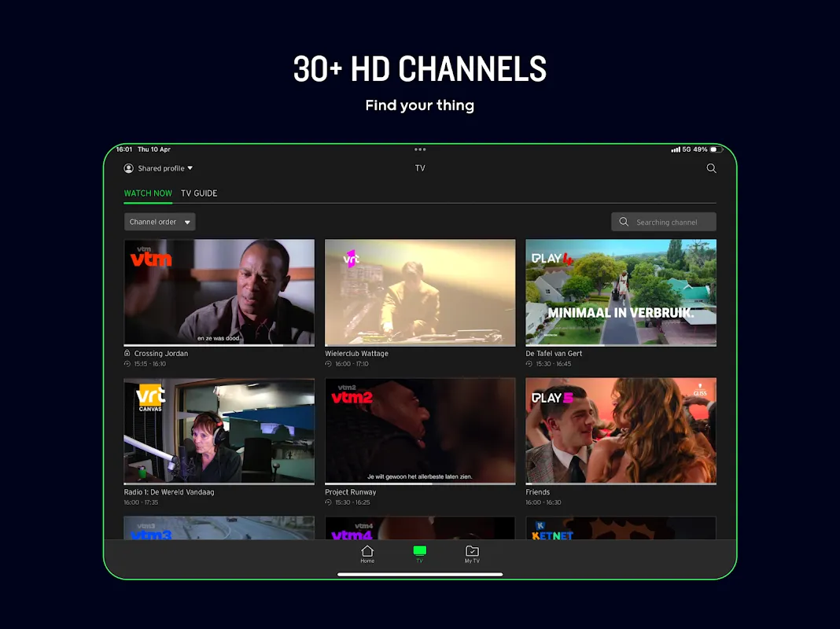
Task: Open the vtm Crossing Jordan thumbnail
Action: (219, 292)
